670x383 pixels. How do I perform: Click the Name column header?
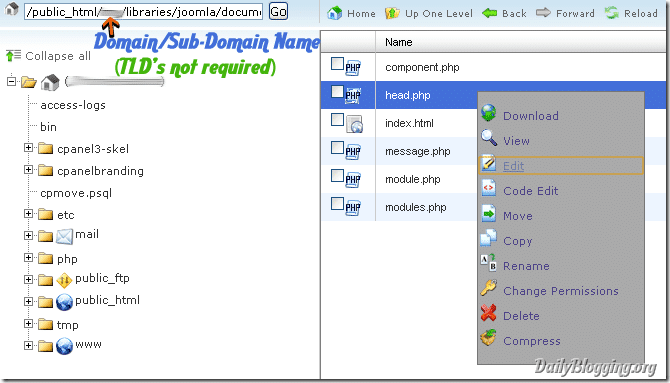pos(399,42)
